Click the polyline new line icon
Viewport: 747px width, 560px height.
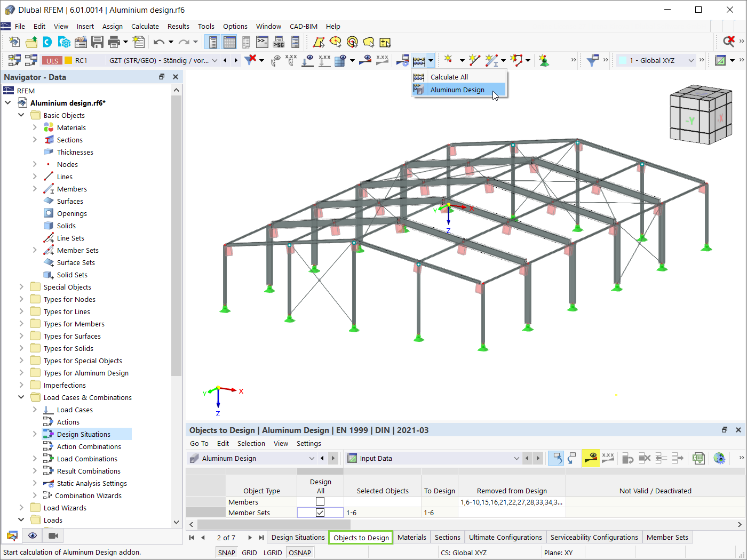[x=516, y=60]
